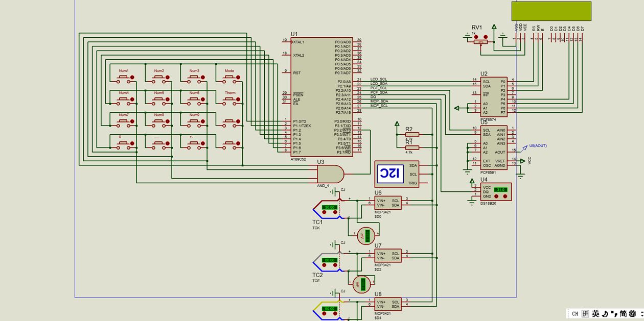
Task: Select the AT89C52 microcontroller U1
Action: (x=321, y=96)
